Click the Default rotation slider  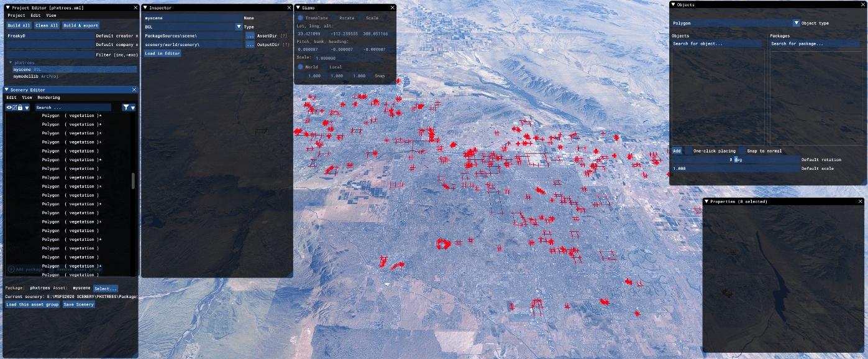736,159
